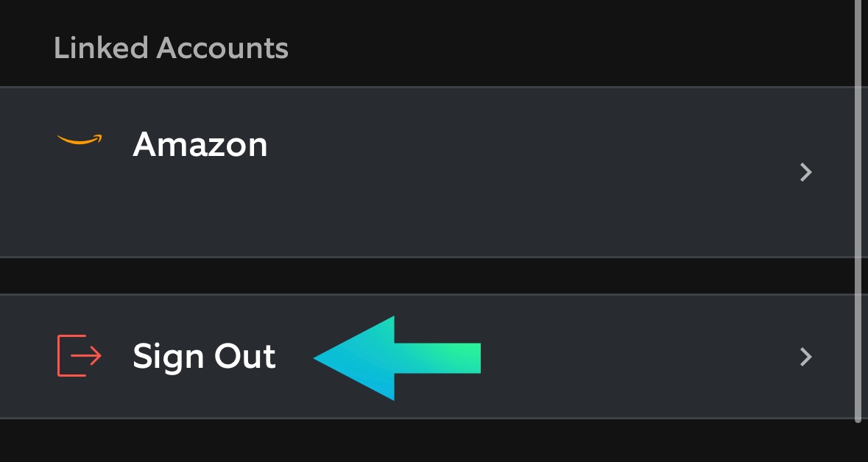This screenshot has width=868, height=462.
Task: Open Sign Out using its right chevron
Action: point(806,357)
